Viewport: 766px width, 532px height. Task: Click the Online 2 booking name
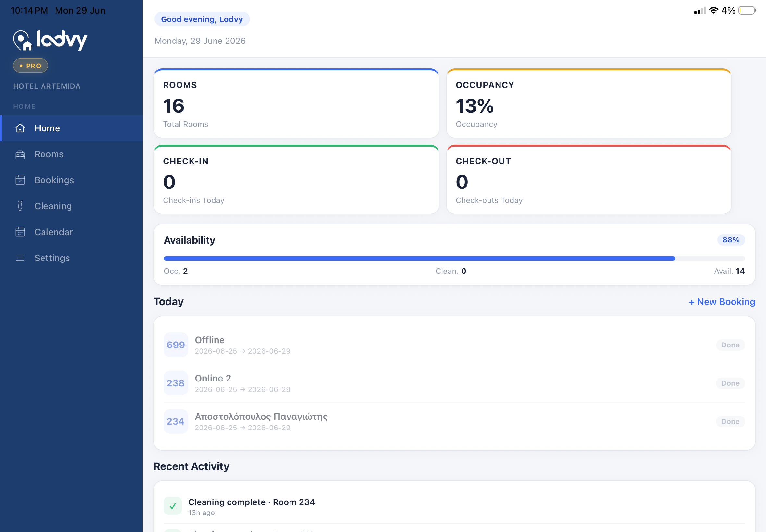(213, 378)
